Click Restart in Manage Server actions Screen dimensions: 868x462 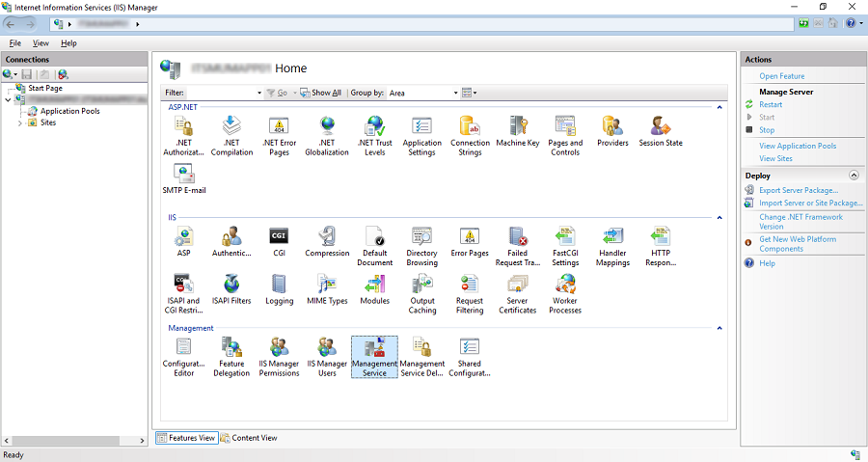771,104
